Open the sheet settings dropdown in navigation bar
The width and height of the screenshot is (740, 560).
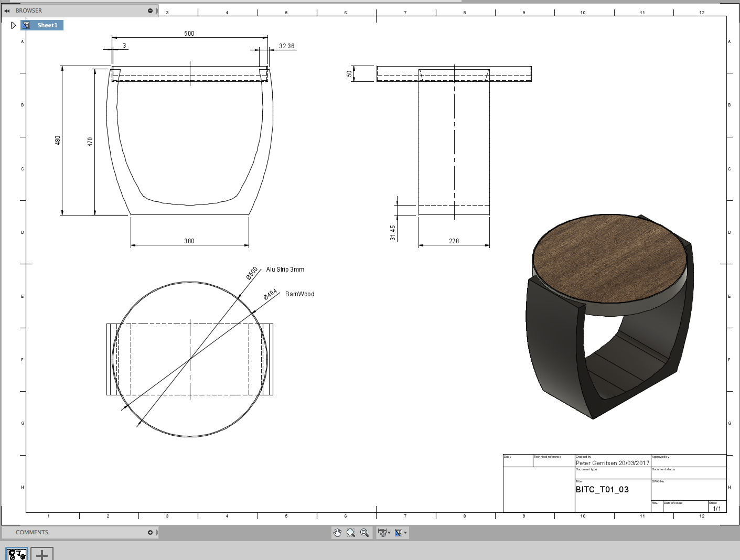pos(401,533)
